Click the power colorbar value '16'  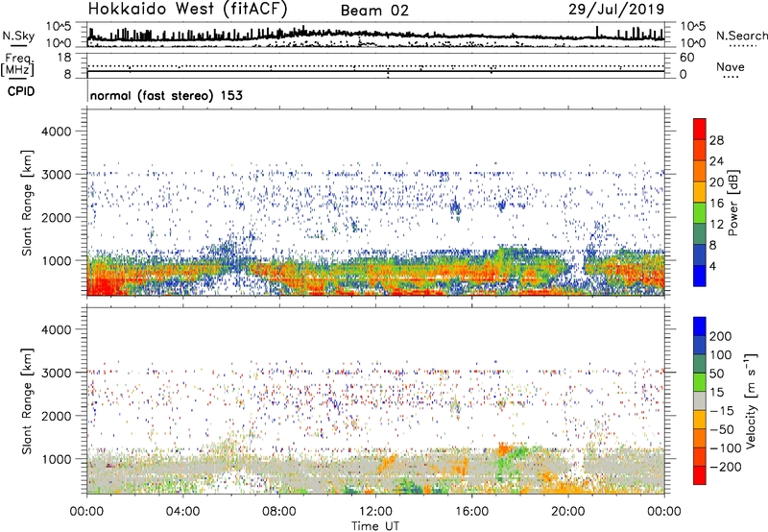click(x=716, y=203)
